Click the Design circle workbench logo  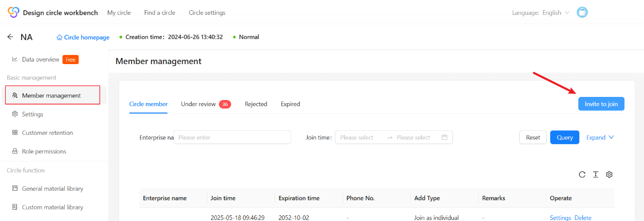pyautogui.click(x=13, y=12)
